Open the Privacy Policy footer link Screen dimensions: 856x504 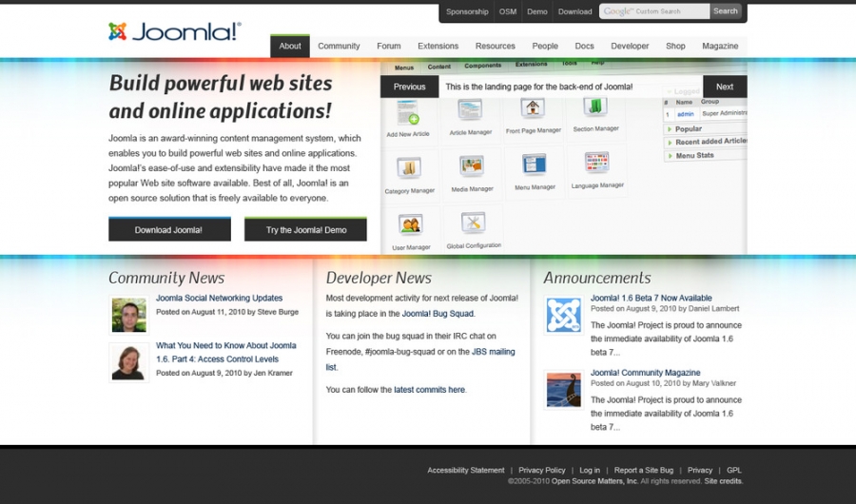pyautogui.click(x=541, y=470)
